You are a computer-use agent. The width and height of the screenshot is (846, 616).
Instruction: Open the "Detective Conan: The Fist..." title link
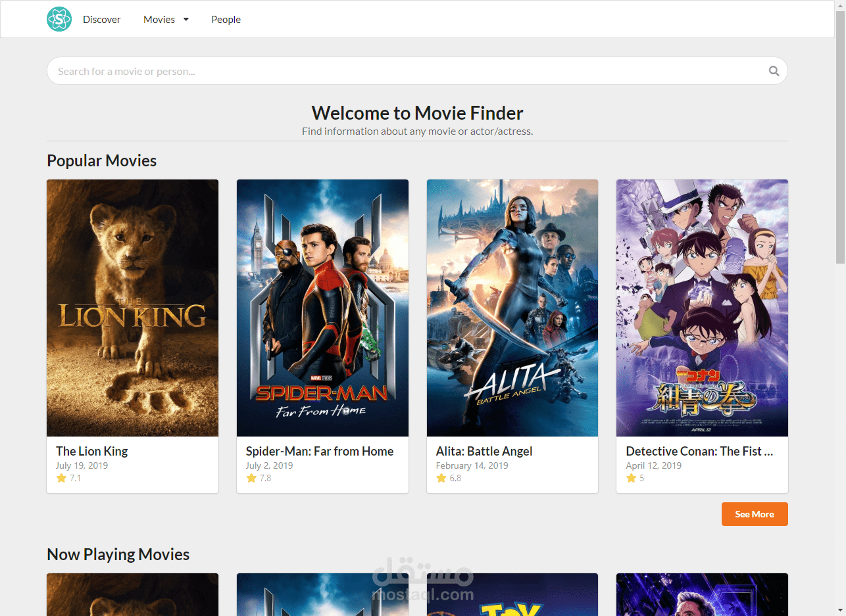pyautogui.click(x=699, y=451)
